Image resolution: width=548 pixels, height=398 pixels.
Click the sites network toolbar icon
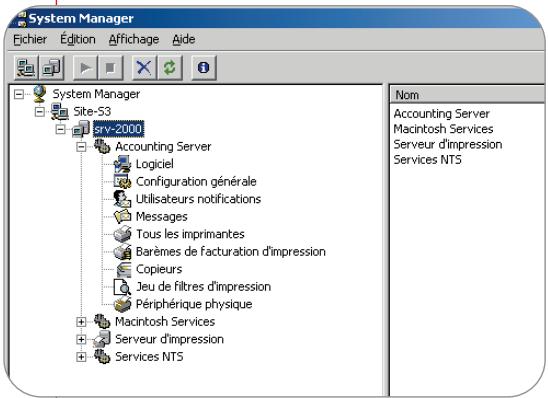[x=26, y=67]
